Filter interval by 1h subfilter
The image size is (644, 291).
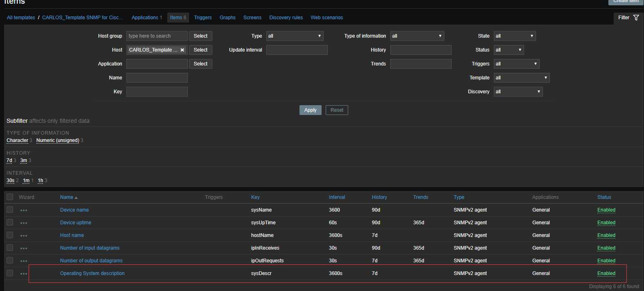[41, 180]
